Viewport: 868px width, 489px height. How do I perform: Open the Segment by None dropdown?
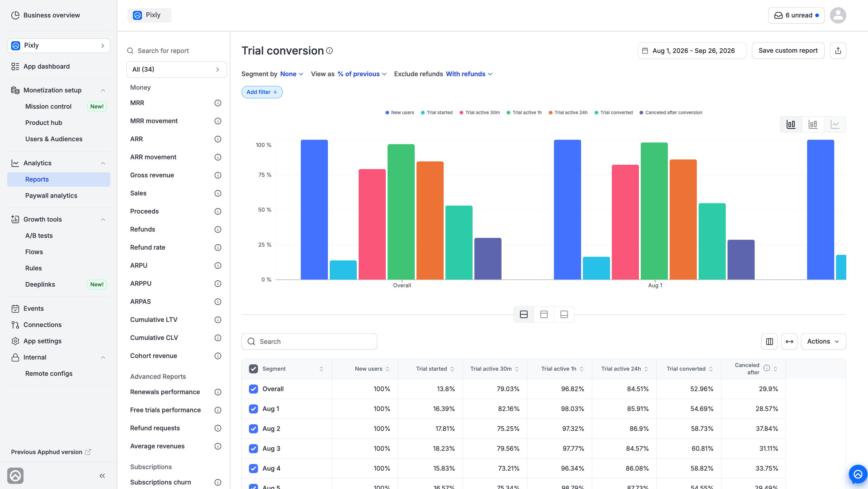tap(291, 74)
